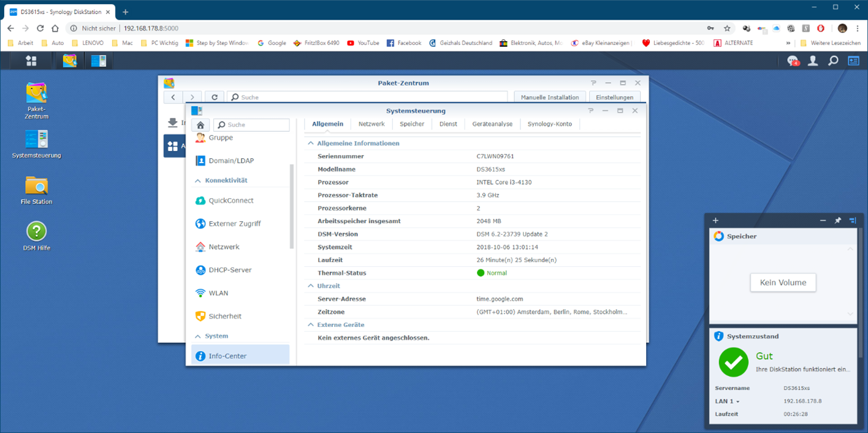The height and width of the screenshot is (433, 868).
Task: Click the Systemsteuerung sidebar scrollbar
Action: 292,205
